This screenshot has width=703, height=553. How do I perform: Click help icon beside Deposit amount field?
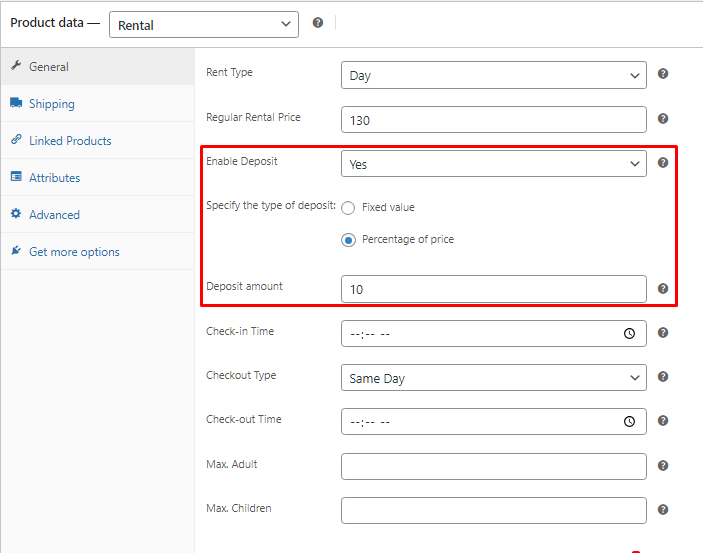(663, 288)
